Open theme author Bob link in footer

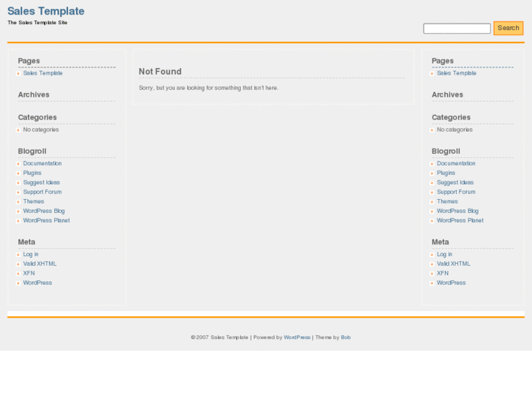[345, 338]
